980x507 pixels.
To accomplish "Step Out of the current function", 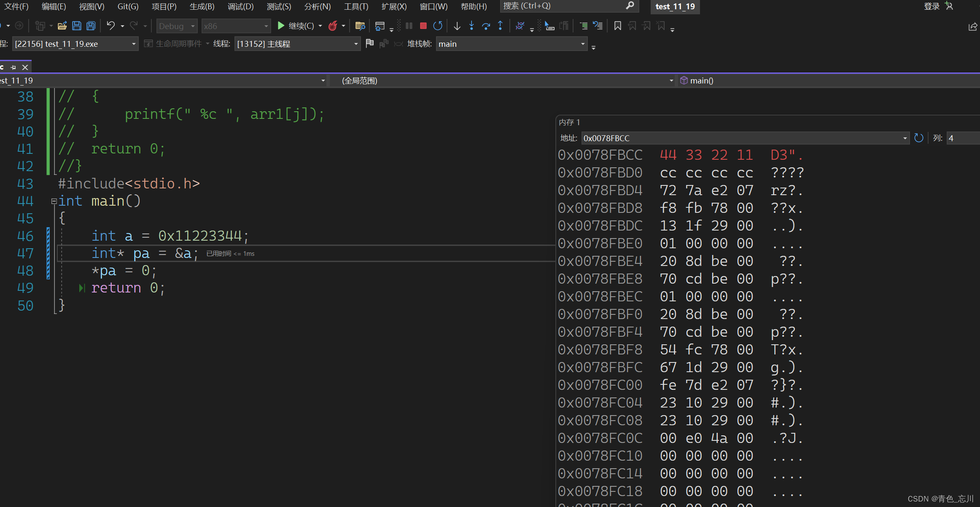I will [500, 26].
